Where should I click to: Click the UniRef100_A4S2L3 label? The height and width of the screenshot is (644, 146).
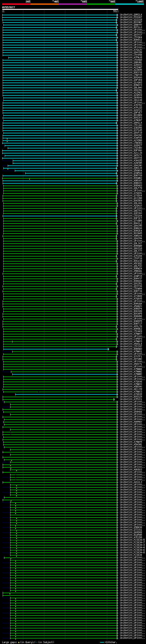point(131,482)
